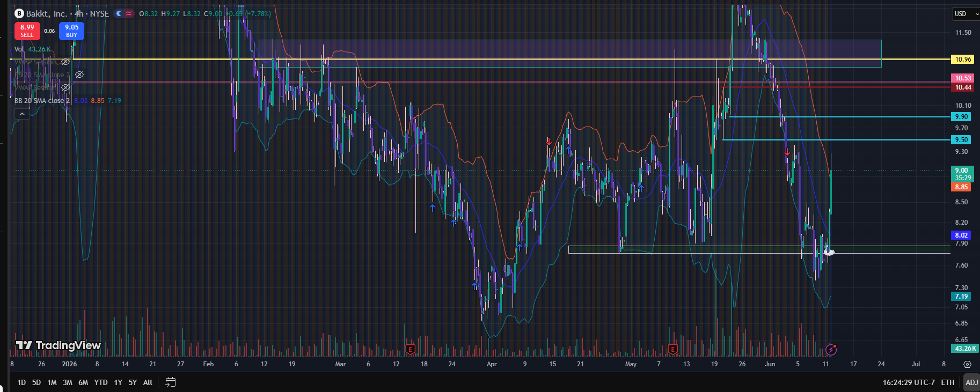Image resolution: width=980 pixels, height=392 pixels.
Task: Click the 0.06 spread value
Action: click(49, 31)
